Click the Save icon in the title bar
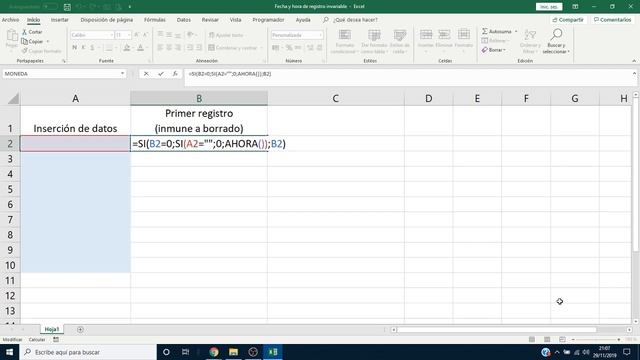640x360 pixels. tap(67, 7)
